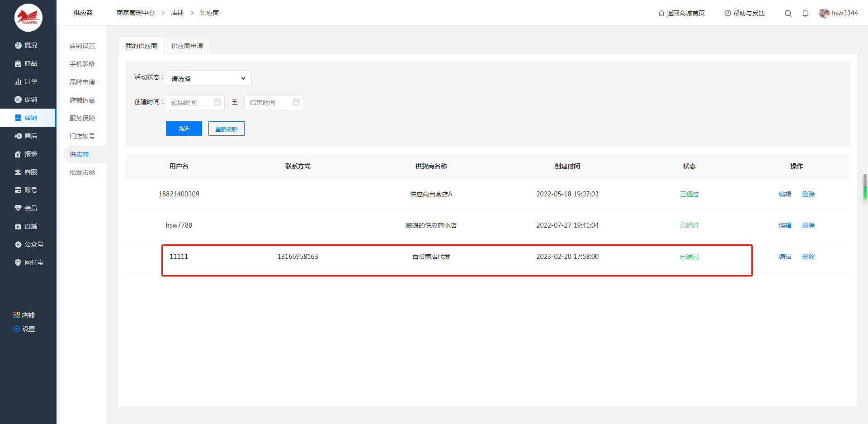This screenshot has width=868, height=424.
Task: Click the 供货商名称 column header
Action: click(431, 166)
